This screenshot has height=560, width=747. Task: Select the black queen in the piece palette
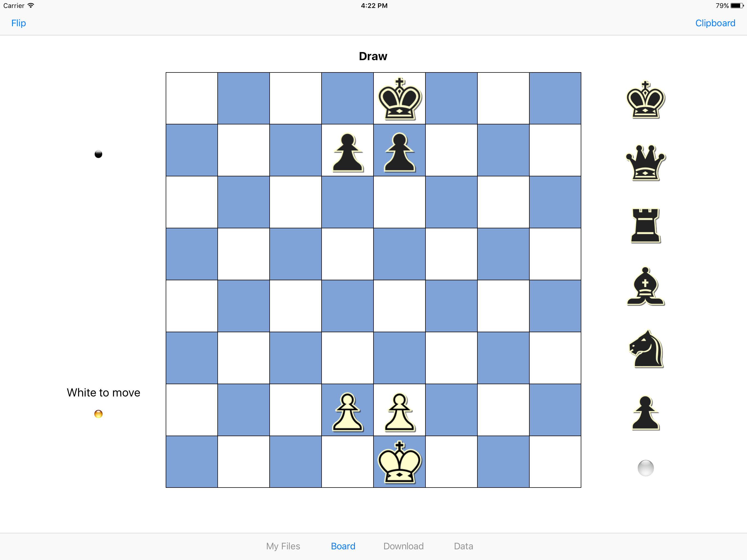click(645, 163)
